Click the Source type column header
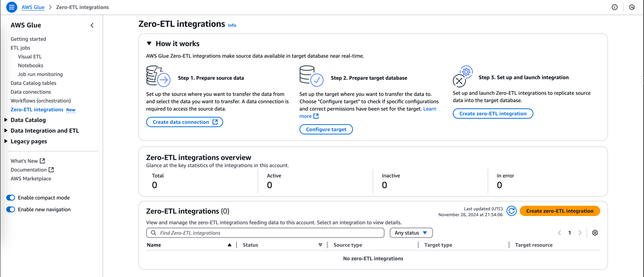 (348, 245)
